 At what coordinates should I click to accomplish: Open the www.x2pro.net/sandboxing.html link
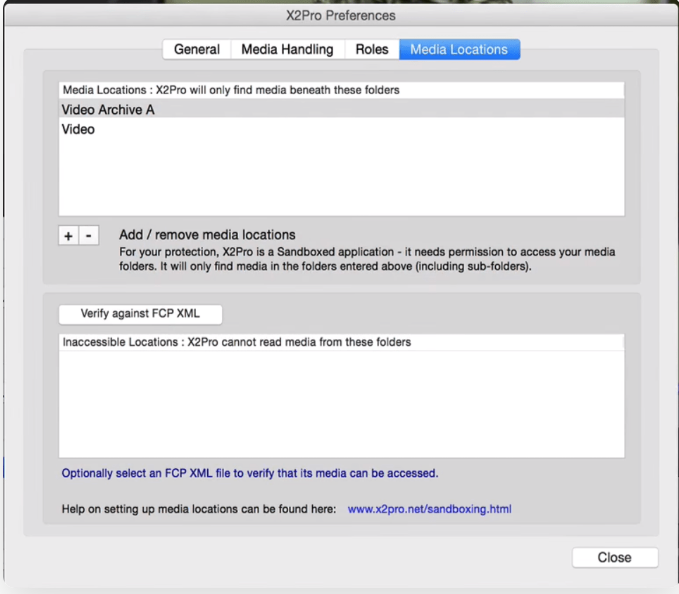coord(429,509)
